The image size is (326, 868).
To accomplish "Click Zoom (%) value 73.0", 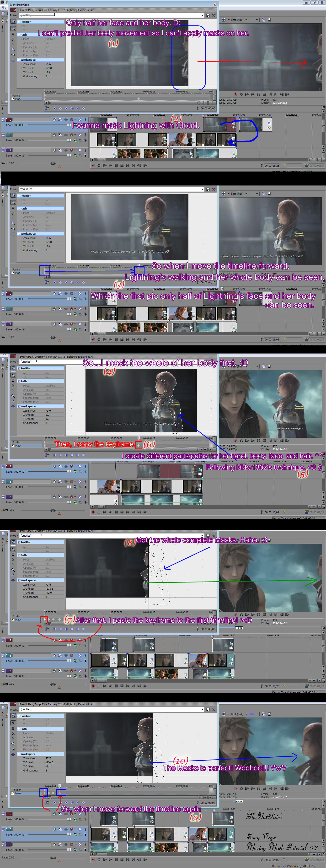I will pyautogui.click(x=48, y=411).
